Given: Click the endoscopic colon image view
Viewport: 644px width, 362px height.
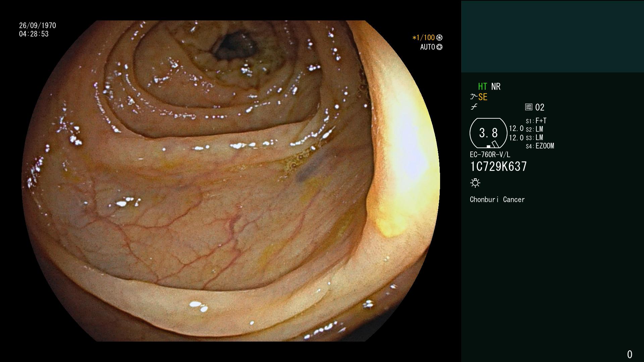Looking at the screenshot, I should pyautogui.click(x=231, y=181).
